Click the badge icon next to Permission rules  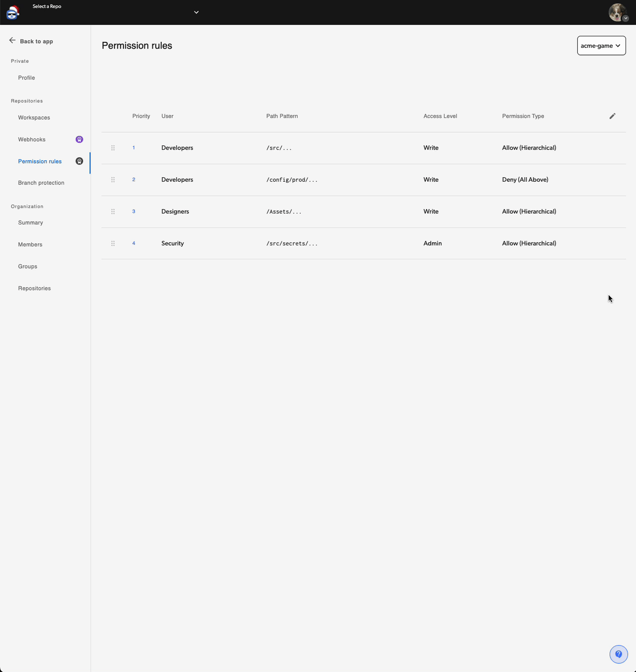click(79, 161)
